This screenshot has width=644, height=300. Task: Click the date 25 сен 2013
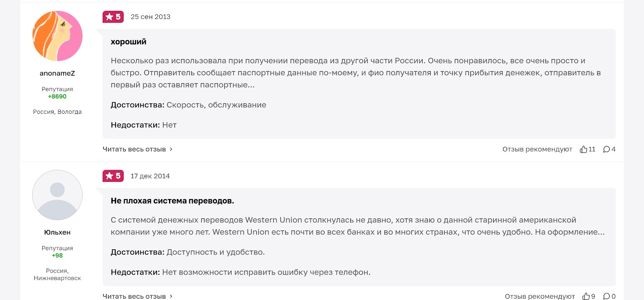tap(151, 17)
